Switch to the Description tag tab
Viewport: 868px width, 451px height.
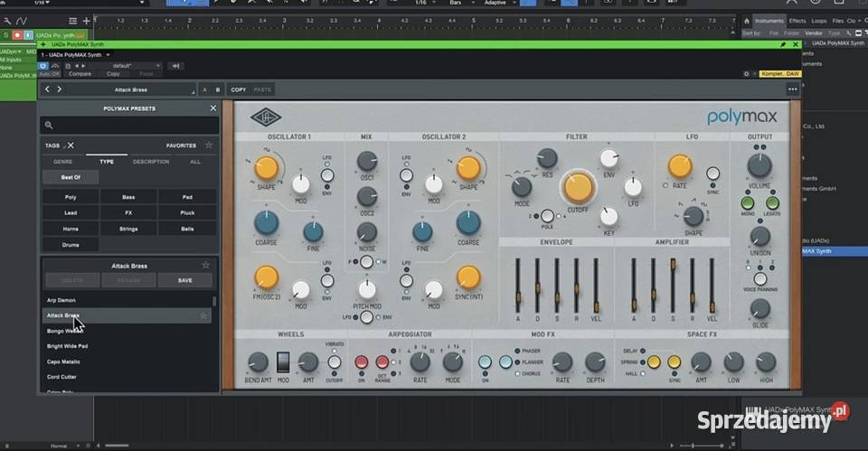(151, 162)
